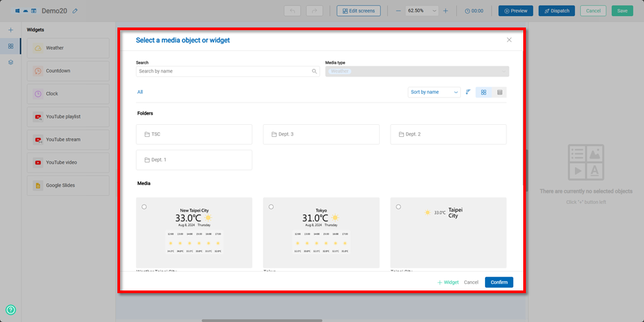Select the Tokyo weather radio button
Screen dimensions: 644x322
pos(271,207)
